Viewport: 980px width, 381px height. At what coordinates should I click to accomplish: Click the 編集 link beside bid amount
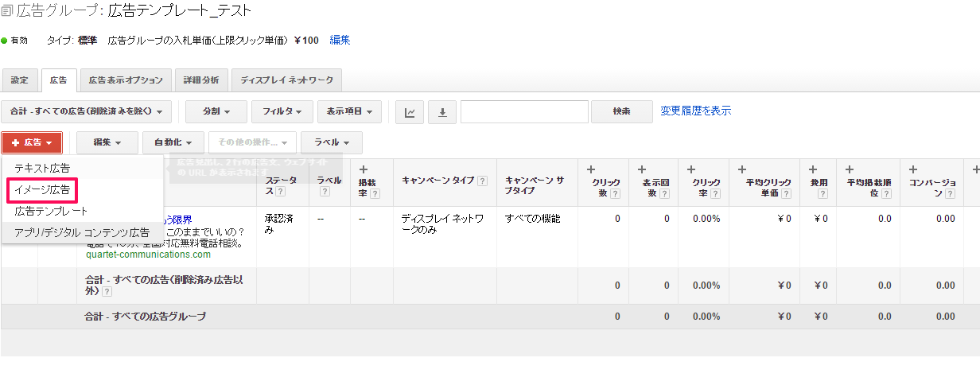point(340,40)
